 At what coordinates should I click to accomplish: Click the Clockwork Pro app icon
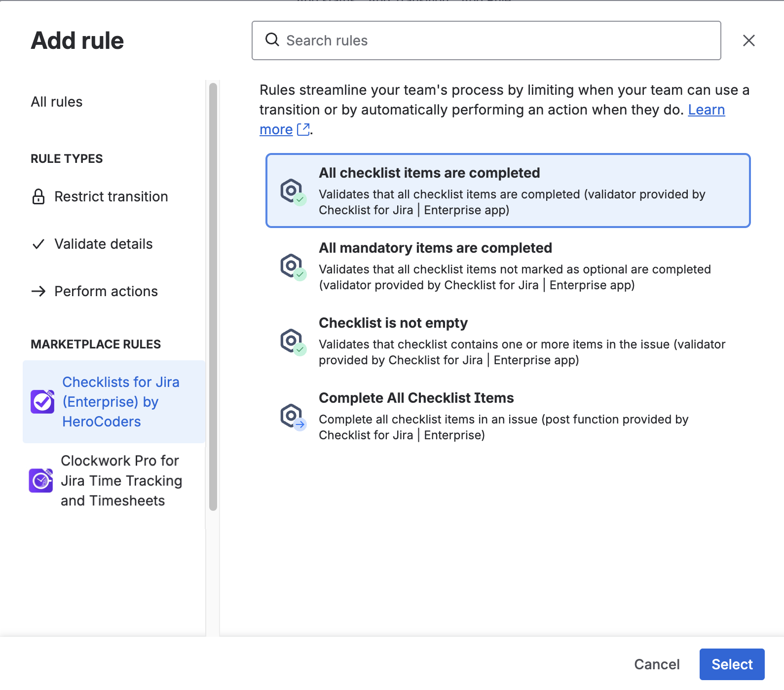click(x=41, y=480)
